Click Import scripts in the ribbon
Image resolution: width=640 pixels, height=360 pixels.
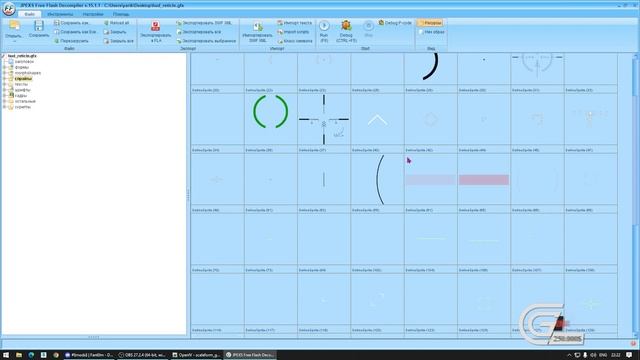tap(293, 32)
